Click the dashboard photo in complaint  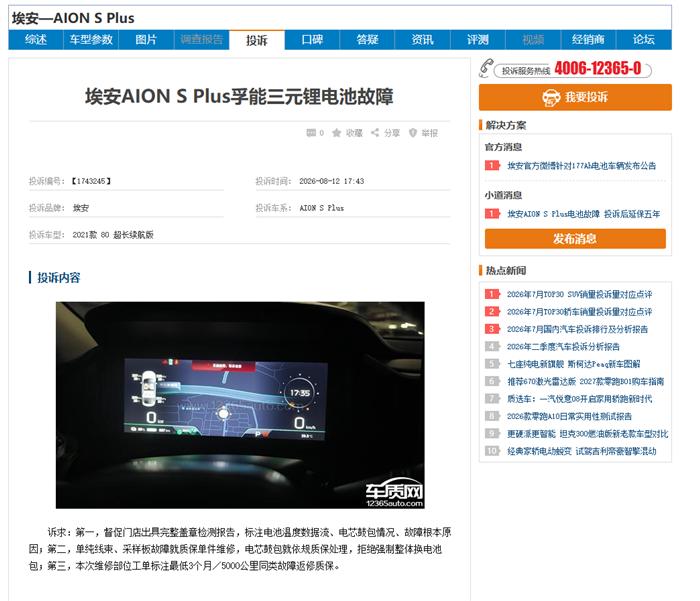pos(240,405)
